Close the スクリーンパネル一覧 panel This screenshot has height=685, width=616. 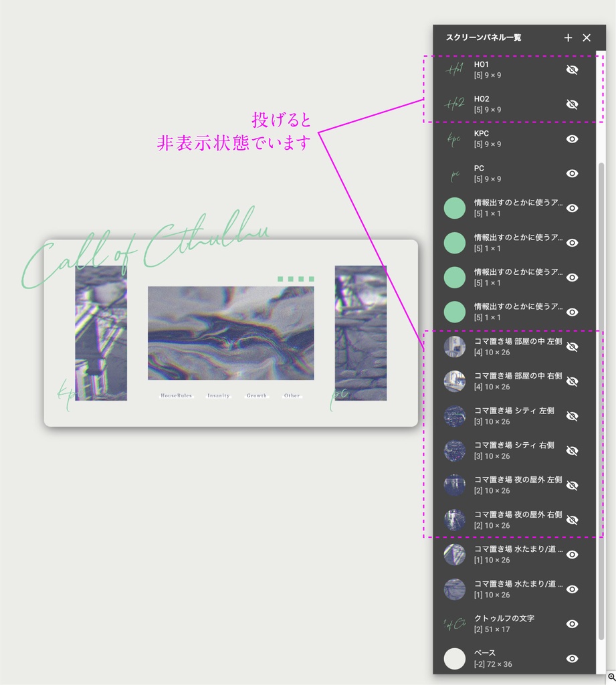587,38
